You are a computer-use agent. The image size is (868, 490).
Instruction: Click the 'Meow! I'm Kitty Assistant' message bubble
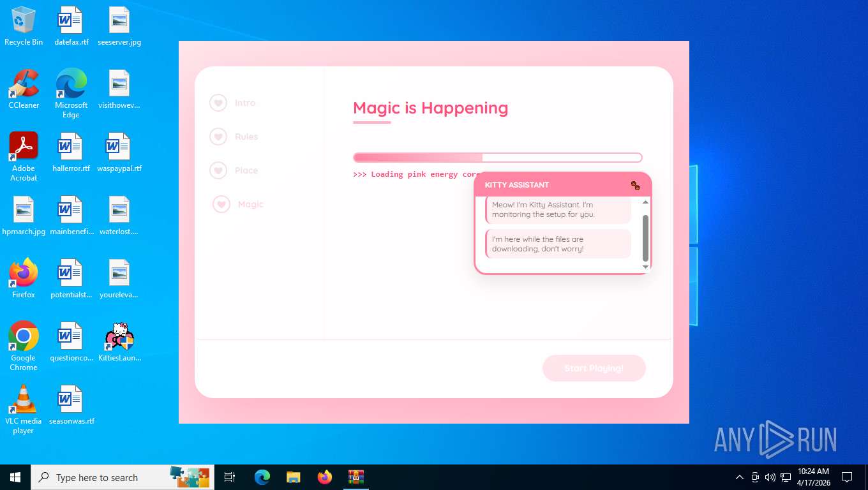pyautogui.click(x=558, y=210)
